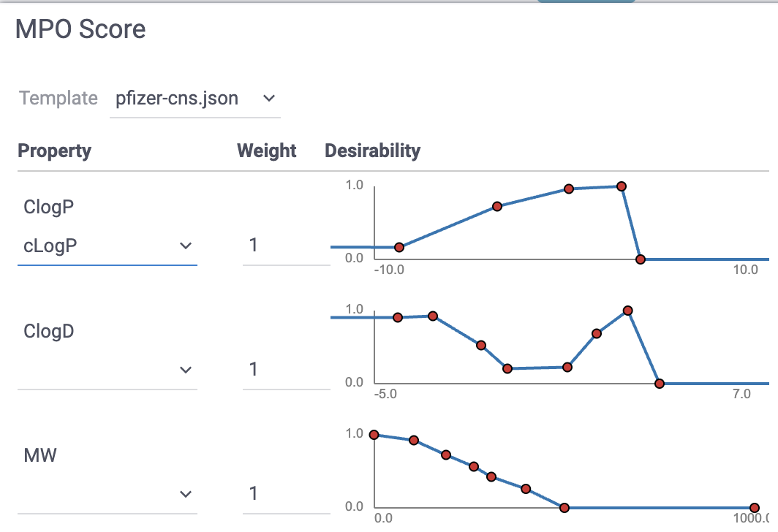Screen dimensions: 778x532
Task: Select the zero-value point on ClogD curve
Action: click(660, 384)
